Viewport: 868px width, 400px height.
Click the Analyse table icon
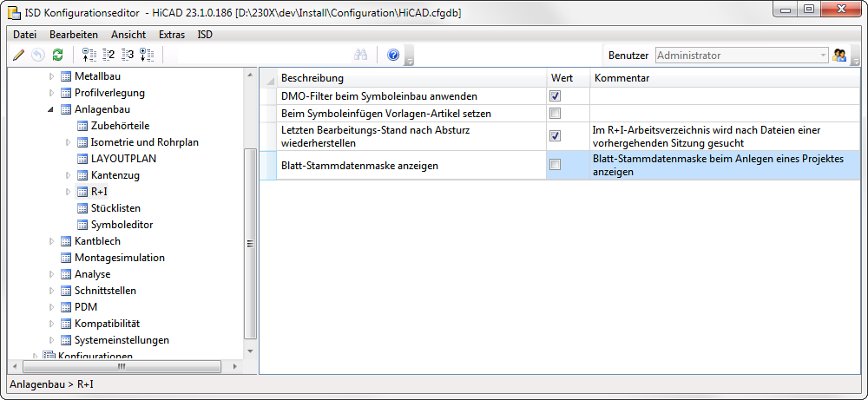click(x=66, y=274)
